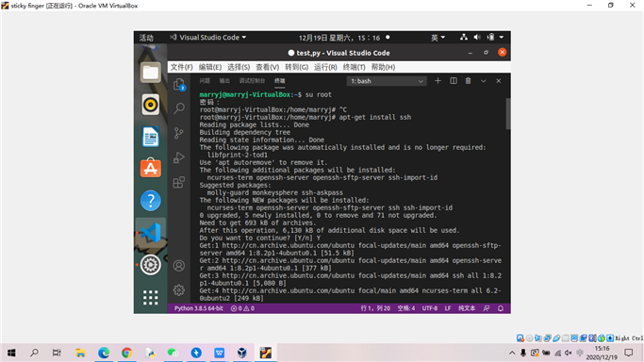Open the 查看(V) menu

pos(268,67)
